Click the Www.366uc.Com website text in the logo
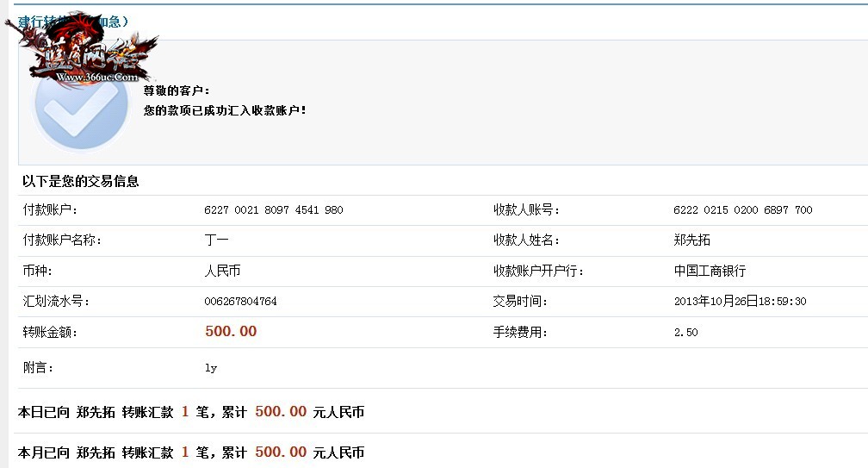868x468 pixels. pyautogui.click(x=96, y=77)
